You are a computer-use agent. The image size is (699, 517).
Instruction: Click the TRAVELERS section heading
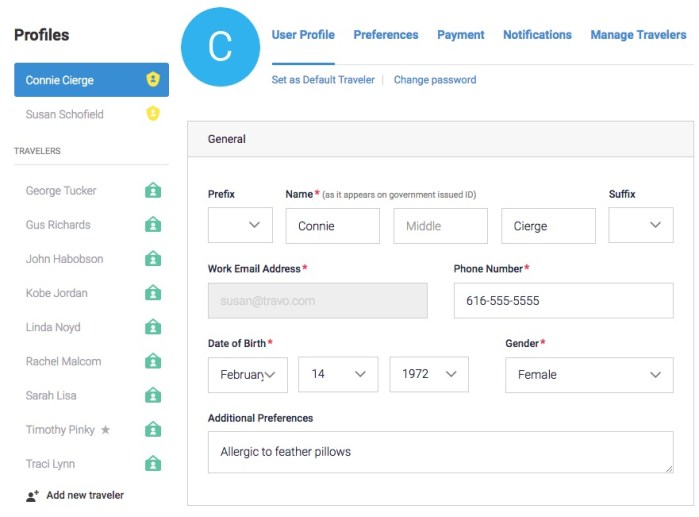37,151
